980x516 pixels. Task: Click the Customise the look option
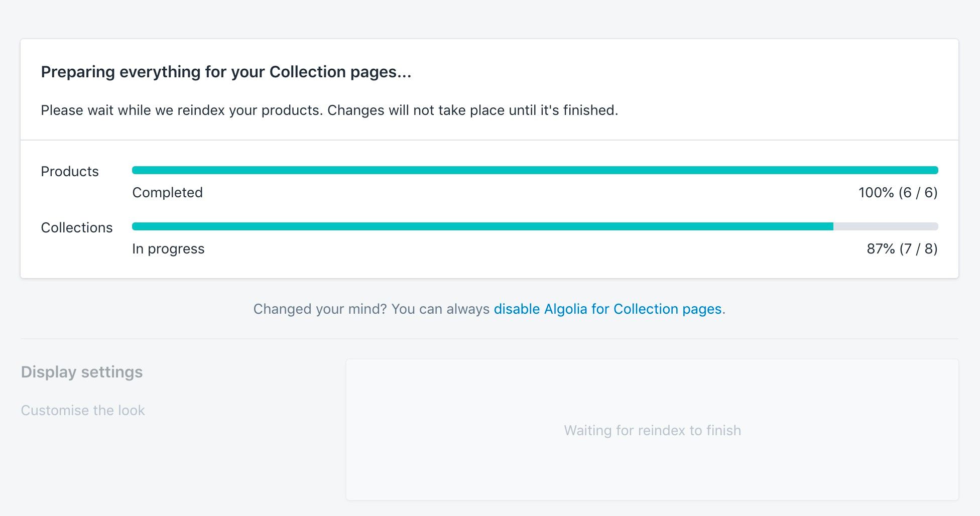tap(82, 410)
